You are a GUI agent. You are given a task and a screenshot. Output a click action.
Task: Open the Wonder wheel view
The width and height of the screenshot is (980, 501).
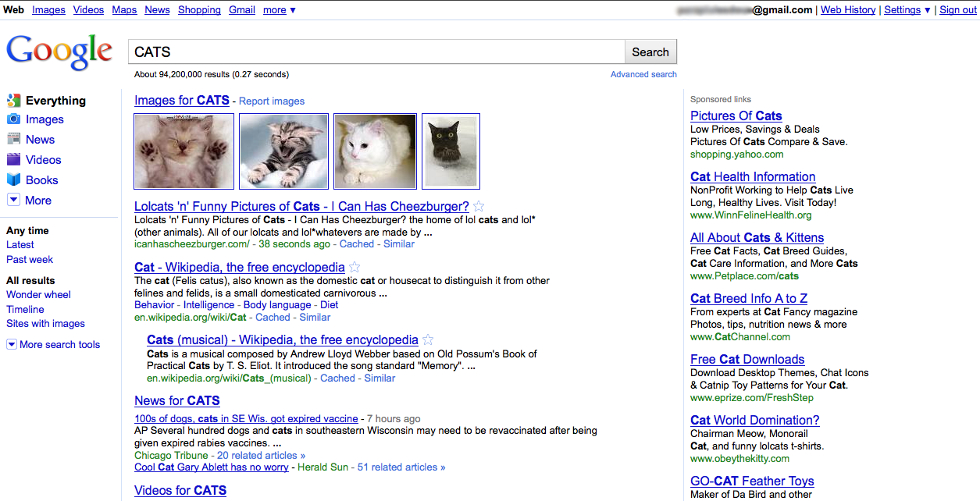point(38,294)
